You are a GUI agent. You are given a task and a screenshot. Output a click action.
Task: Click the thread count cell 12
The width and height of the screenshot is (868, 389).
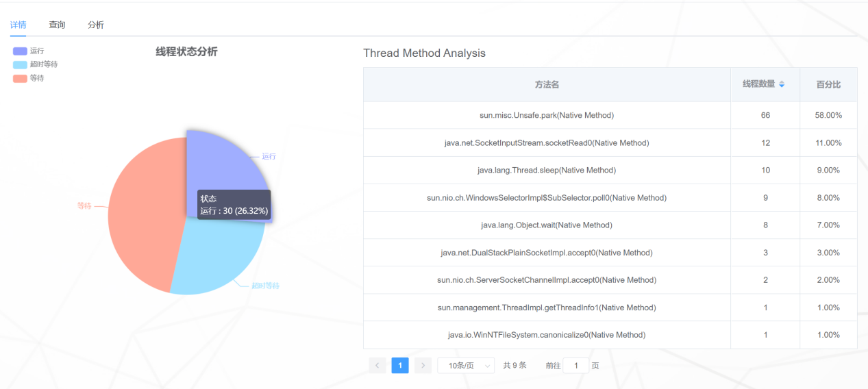(x=765, y=142)
